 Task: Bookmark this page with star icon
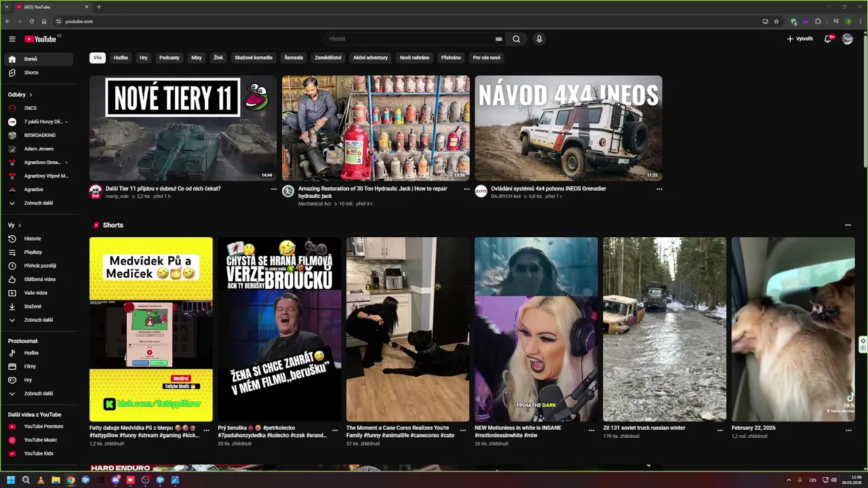click(776, 21)
